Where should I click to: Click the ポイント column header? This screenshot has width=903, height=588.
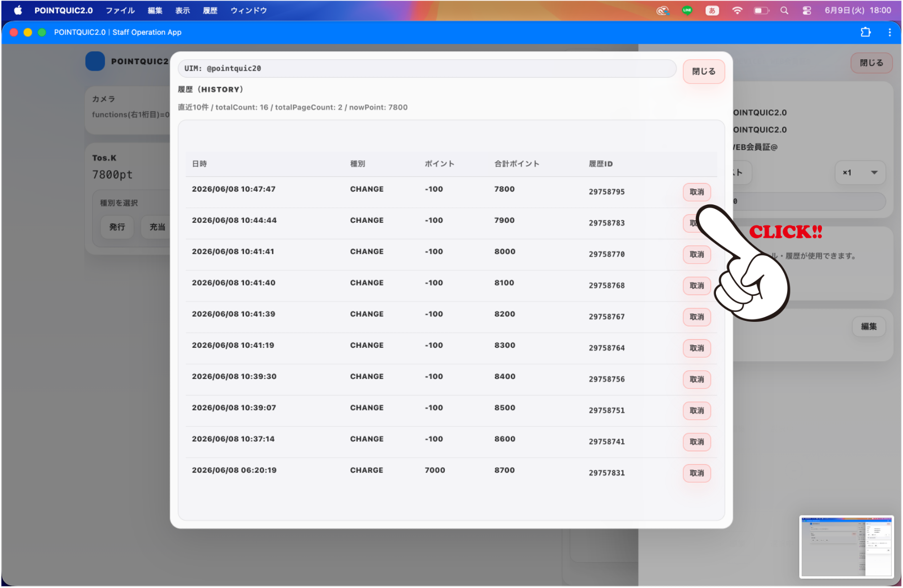439,164
